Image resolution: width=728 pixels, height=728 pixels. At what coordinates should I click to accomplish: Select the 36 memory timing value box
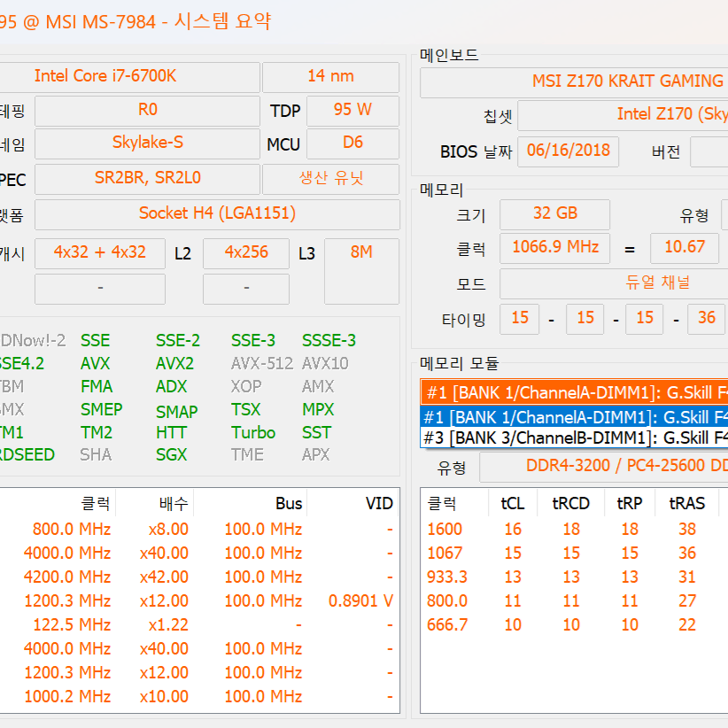(706, 319)
